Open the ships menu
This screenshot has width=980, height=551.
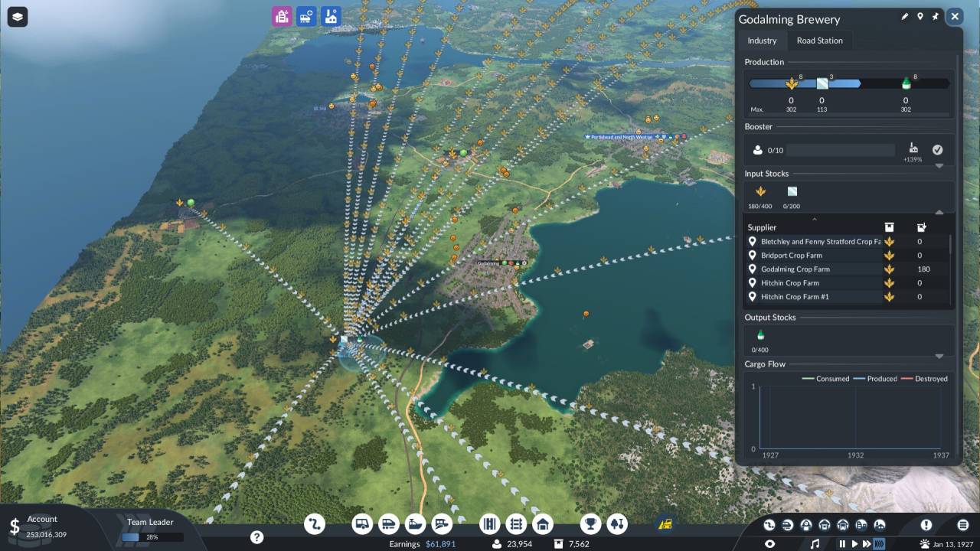coord(415,523)
